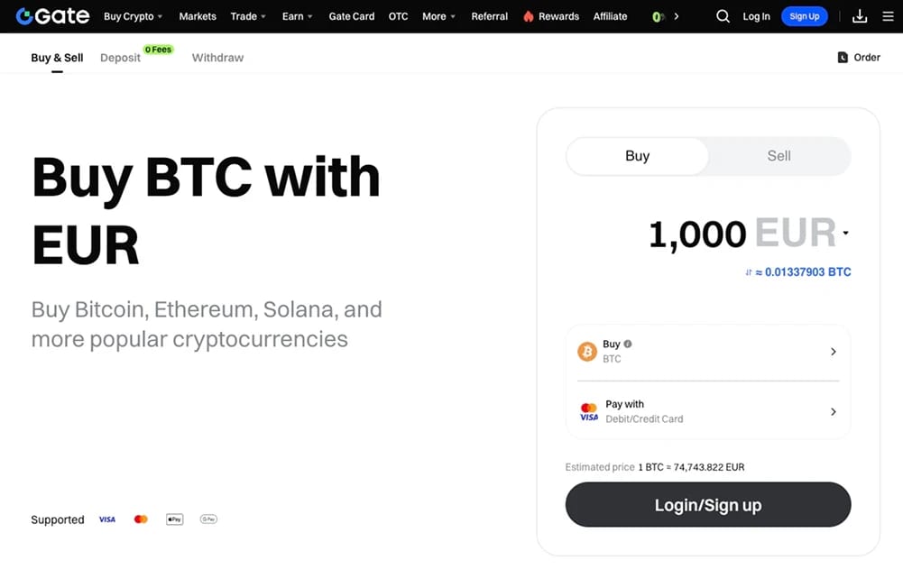Click the header promo scroll-right arrow

click(x=676, y=16)
